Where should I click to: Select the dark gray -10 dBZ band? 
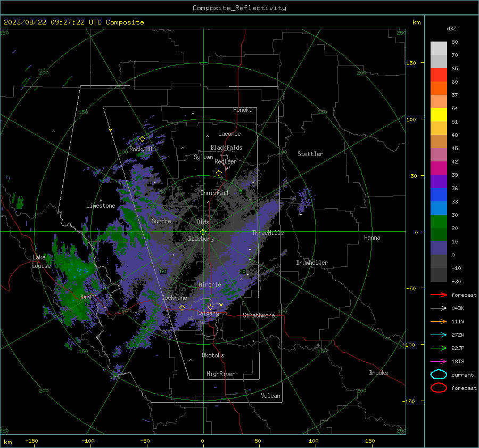(439, 274)
